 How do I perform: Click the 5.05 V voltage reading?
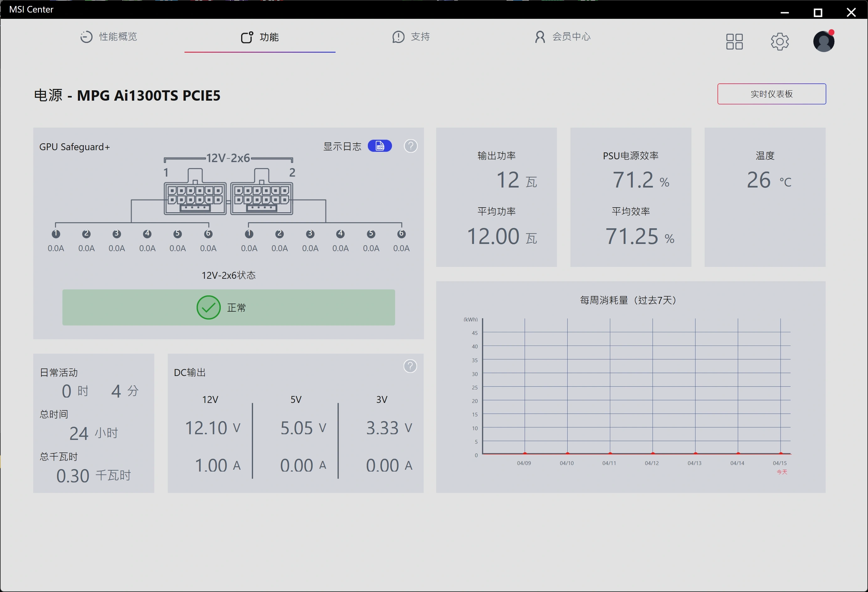[303, 428]
